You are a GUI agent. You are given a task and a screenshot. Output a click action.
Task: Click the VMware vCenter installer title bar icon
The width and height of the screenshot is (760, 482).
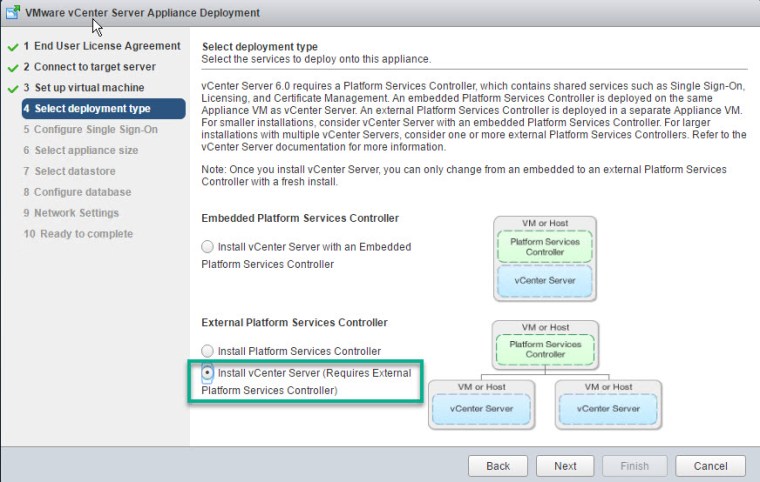[x=13, y=13]
